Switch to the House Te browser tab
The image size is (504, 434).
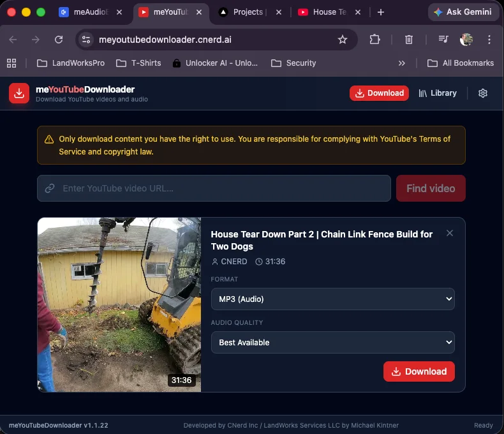coord(329,12)
